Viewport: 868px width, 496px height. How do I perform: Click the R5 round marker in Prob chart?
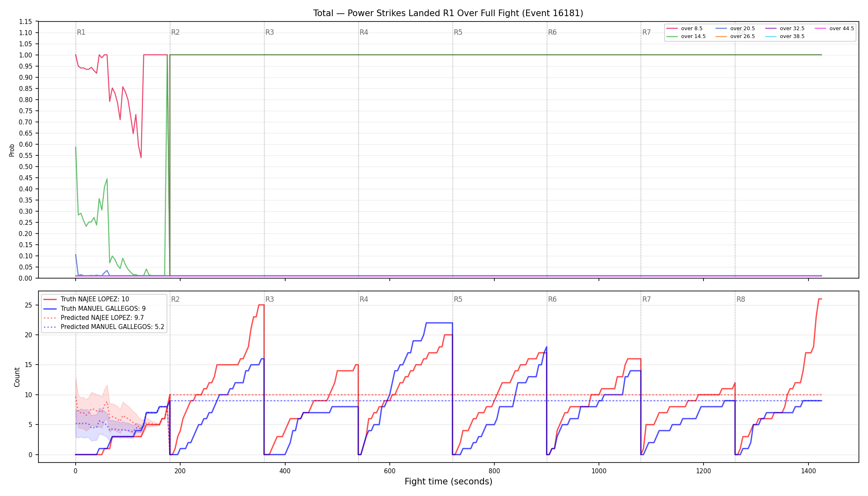(458, 32)
